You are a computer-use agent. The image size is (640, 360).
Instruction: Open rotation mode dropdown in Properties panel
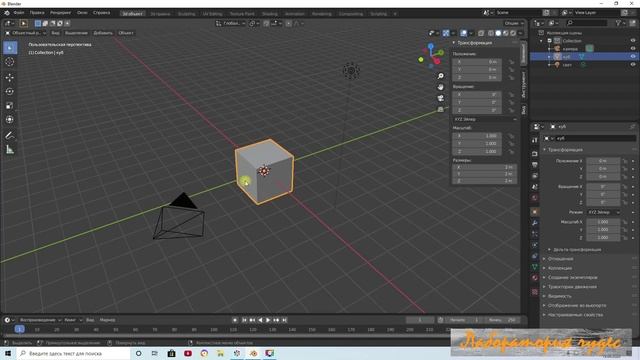[x=604, y=212]
